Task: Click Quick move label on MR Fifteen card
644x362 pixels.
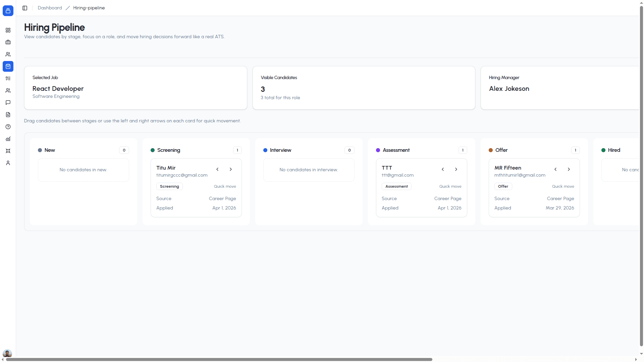Action: (x=563, y=186)
